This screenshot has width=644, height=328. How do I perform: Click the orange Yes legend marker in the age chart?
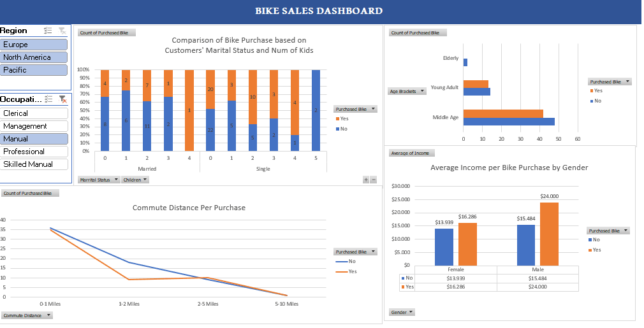592,91
